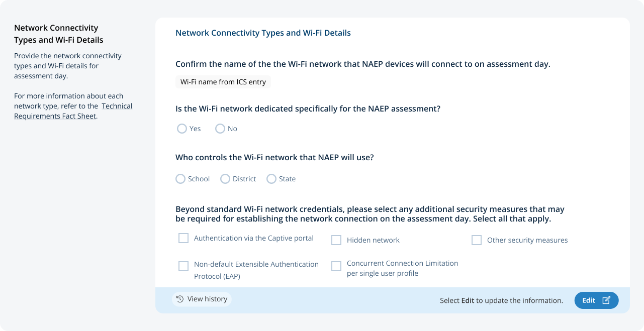Select Yes for dedicated Wi-Fi network
The width and height of the screenshot is (644, 331).
[182, 129]
